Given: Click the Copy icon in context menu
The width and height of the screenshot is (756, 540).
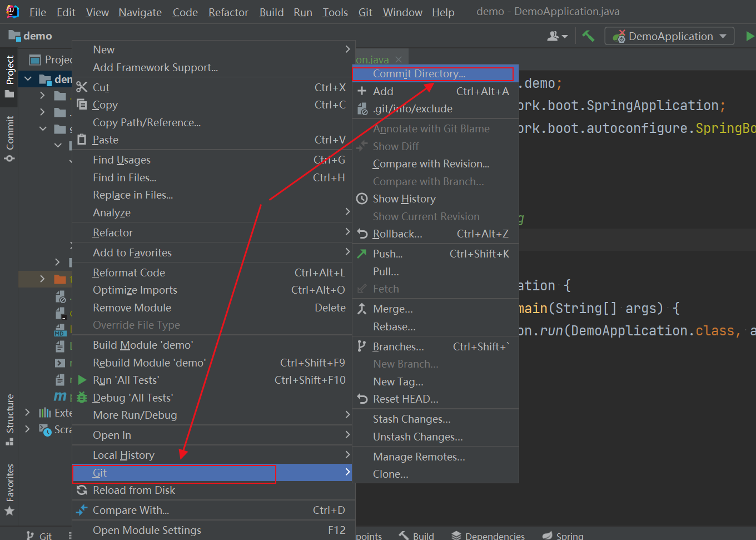Looking at the screenshot, I should pyautogui.click(x=82, y=105).
